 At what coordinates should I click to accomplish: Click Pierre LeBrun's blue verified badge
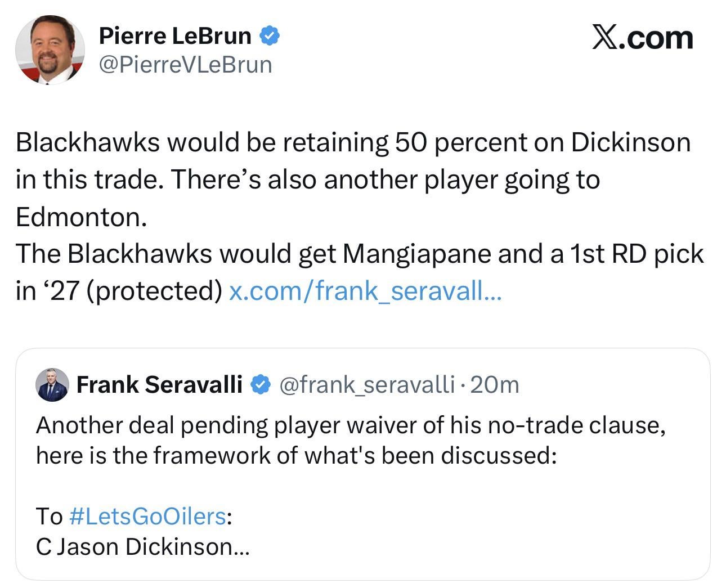tap(270, 36)
